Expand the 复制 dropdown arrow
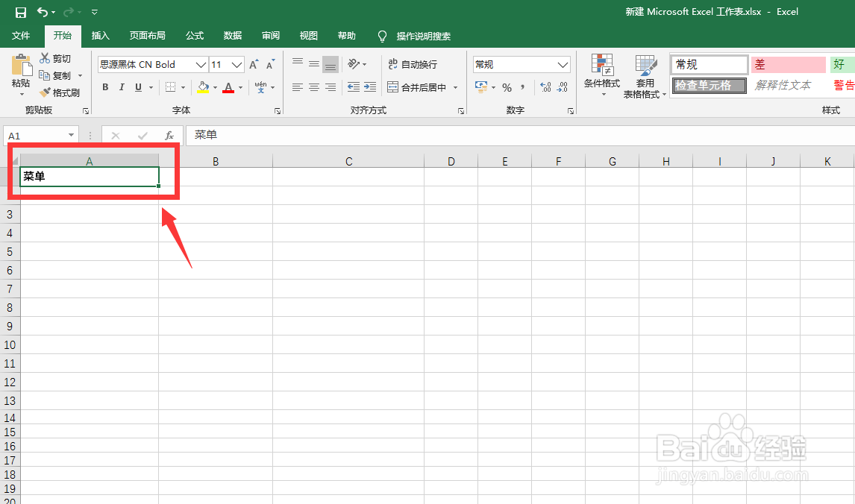Image resolution: width=855 pixels, height=504 pixels. click(80, 76)
